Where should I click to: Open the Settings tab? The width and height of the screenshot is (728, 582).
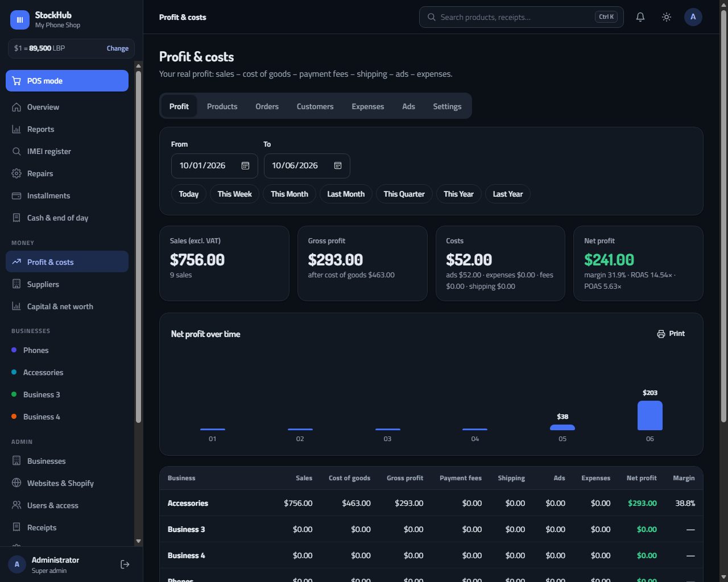(447, 106)
